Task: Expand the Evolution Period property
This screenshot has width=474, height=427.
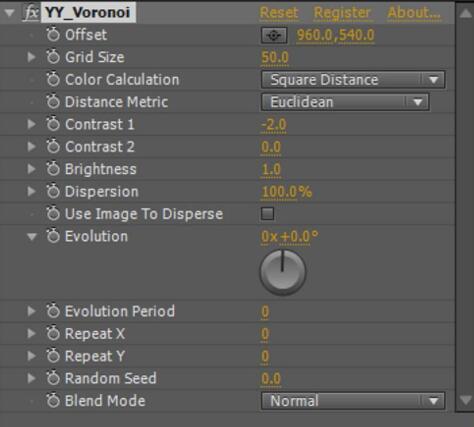Action: pos(32,311)
